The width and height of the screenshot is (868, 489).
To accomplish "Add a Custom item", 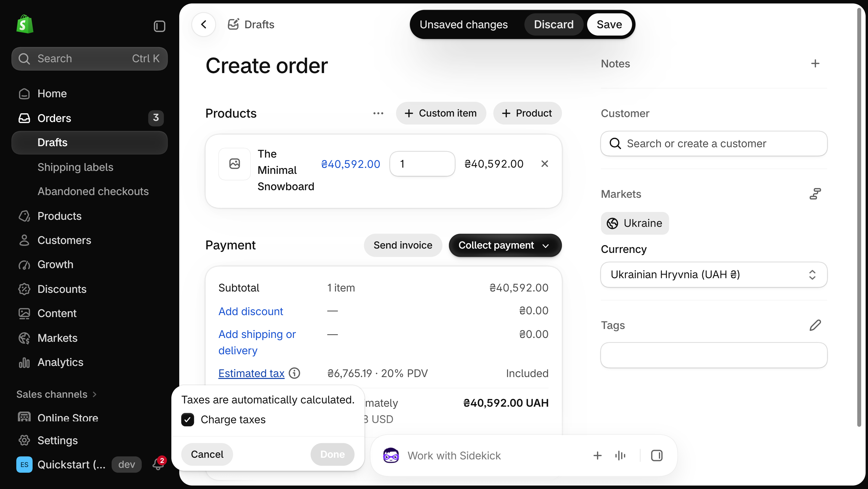I will click(x=441, y=113).
